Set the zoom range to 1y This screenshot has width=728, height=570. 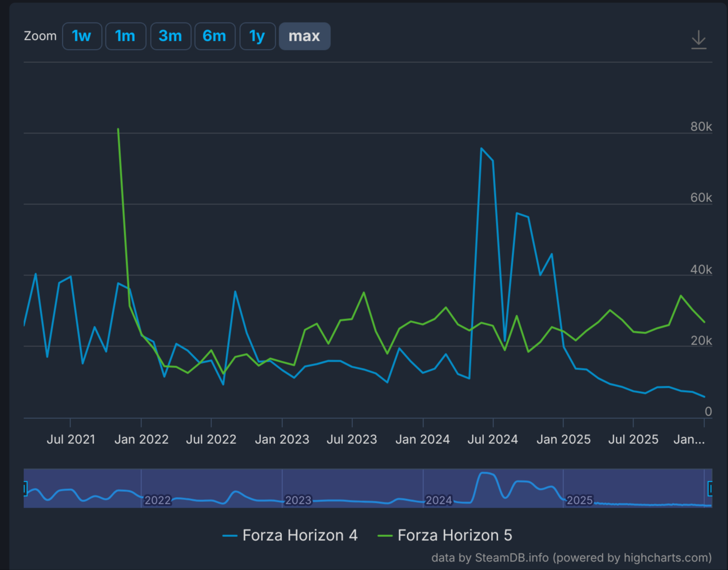click(258, 36)
